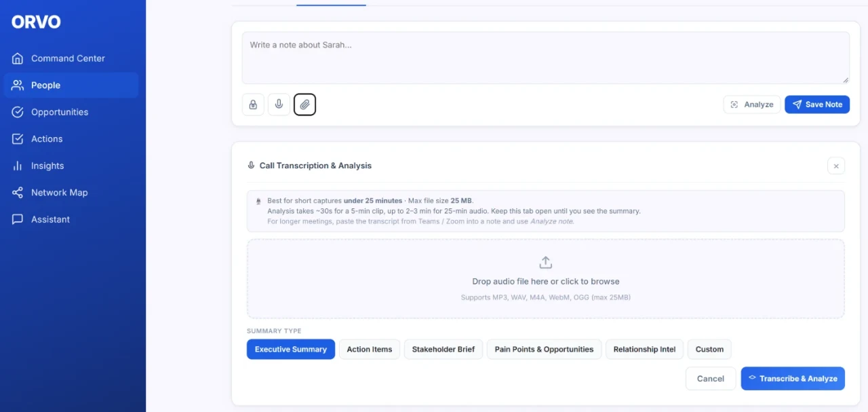
Task: Open Actions in sidebar
Action: [71, 138]
